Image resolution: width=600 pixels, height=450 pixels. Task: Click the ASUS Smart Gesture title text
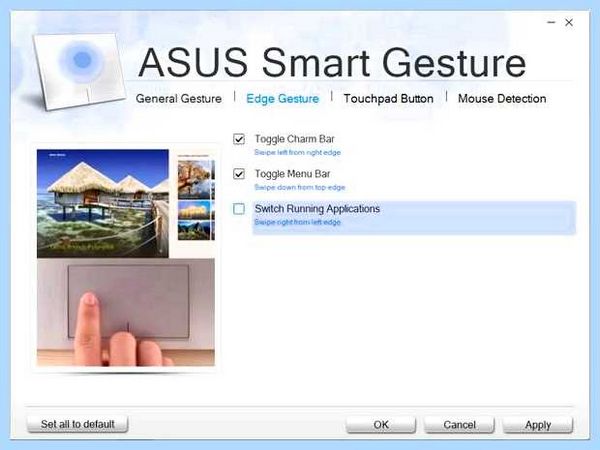pyautogui.click(x=332, y=62)
